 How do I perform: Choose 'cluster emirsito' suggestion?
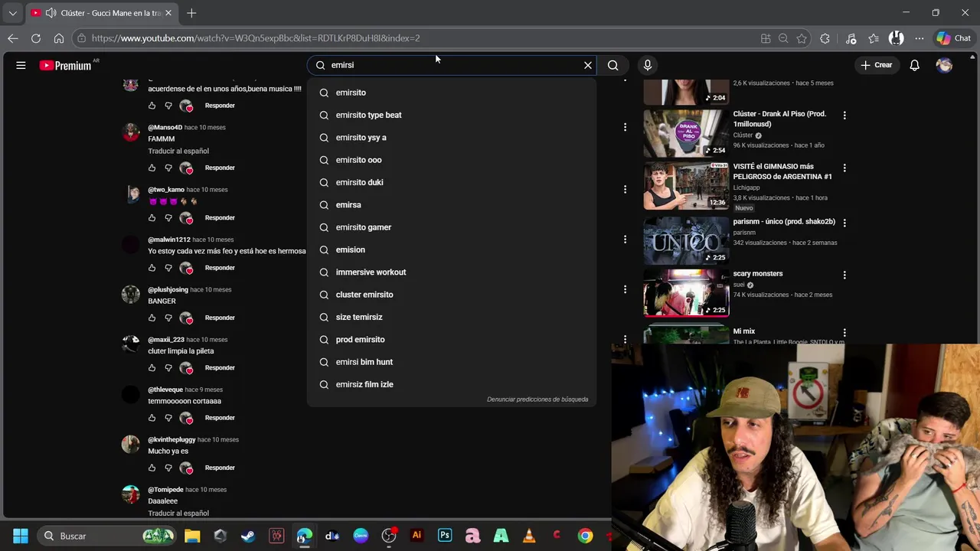tap(452, 295)
